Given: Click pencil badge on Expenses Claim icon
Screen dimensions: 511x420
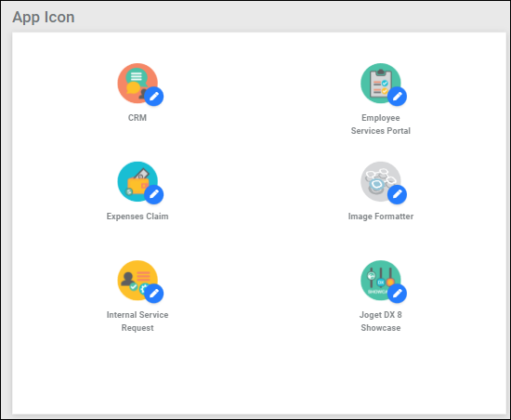Looking at the screenshot, I should coord(154,194).
